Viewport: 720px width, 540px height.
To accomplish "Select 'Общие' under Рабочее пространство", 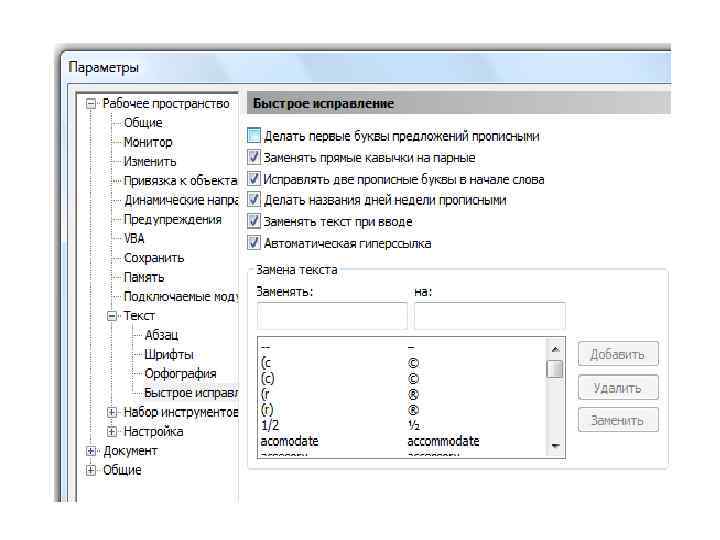I will pos(143,123).
